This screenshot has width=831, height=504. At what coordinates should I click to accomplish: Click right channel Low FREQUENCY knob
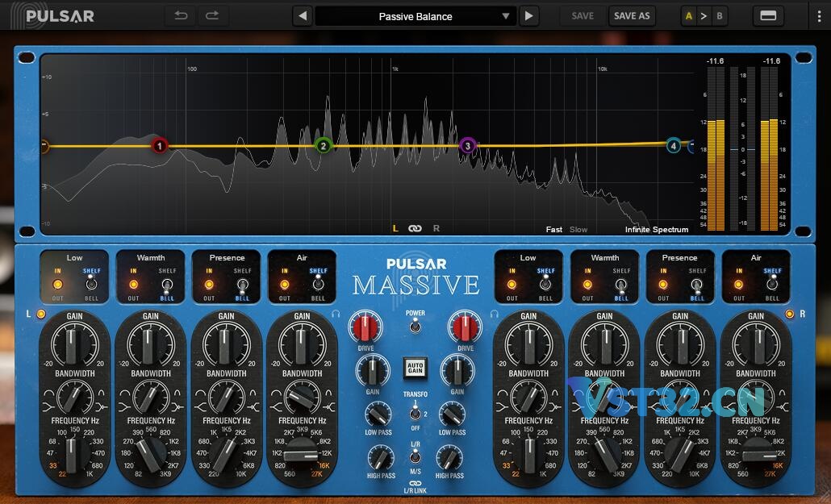529,454
